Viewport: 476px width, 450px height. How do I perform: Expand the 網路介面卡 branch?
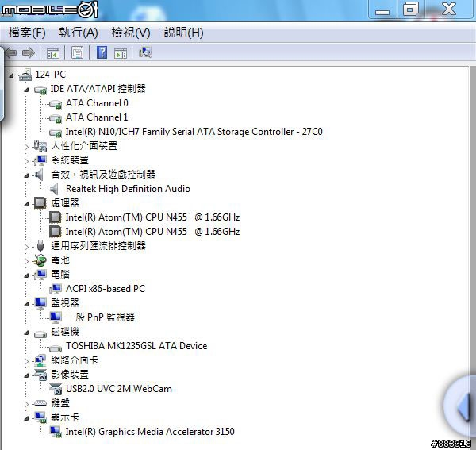(26, 361)
